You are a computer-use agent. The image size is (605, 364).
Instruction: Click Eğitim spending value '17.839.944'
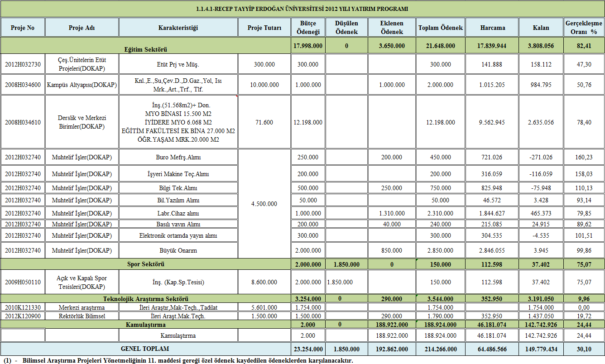pyautogui.click(x=492, y=46)
